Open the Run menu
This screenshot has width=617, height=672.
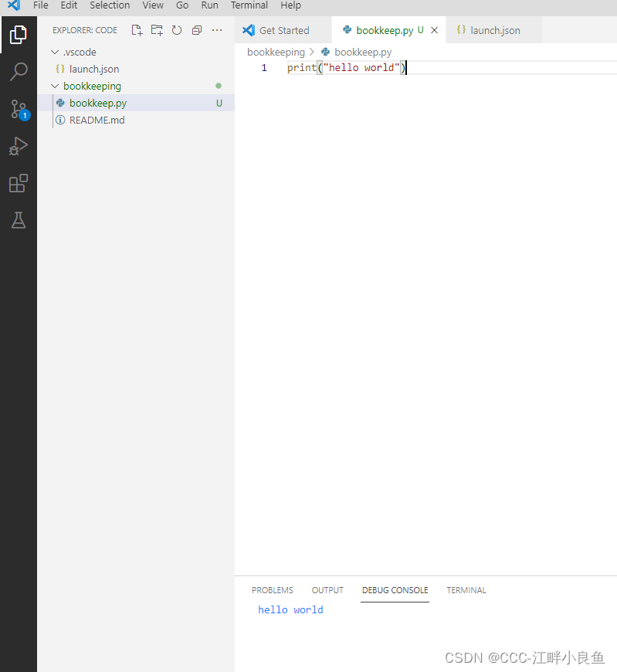click(209, 5)
